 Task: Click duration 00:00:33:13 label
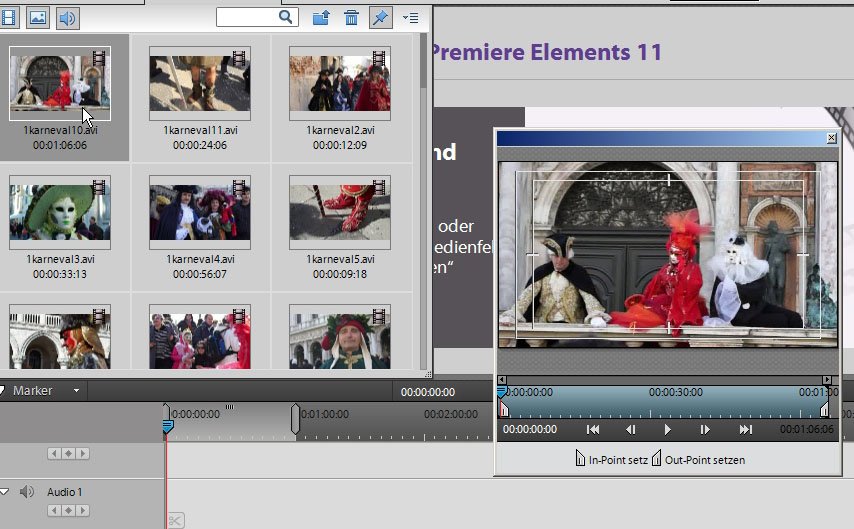(60, 275)
